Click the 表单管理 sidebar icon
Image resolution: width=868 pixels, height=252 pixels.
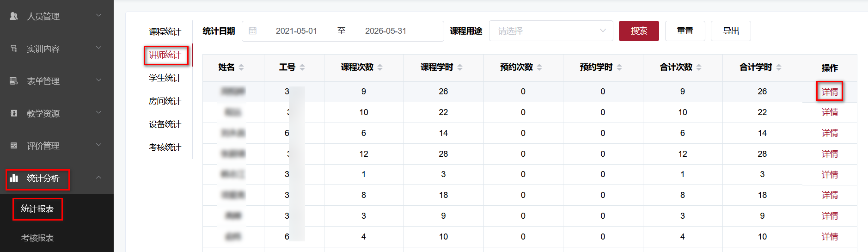click(x=14, y=81)
